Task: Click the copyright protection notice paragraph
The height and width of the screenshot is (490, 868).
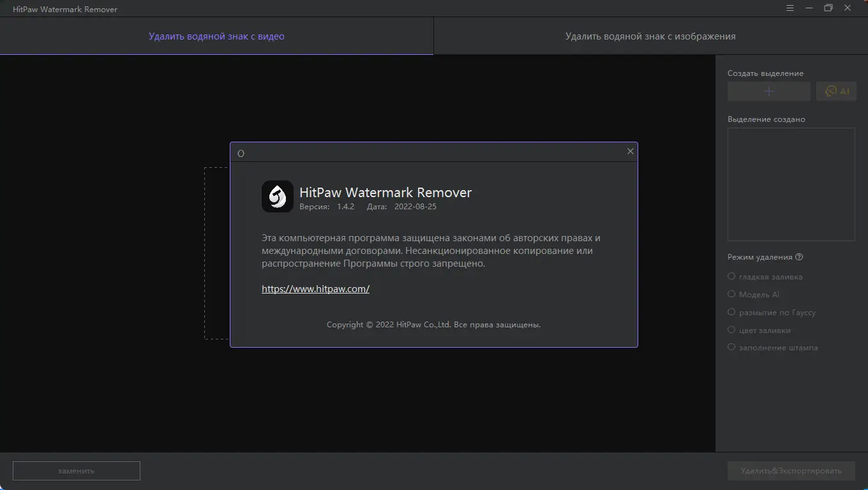Action: pyautogui.click(x=431, y=251)
